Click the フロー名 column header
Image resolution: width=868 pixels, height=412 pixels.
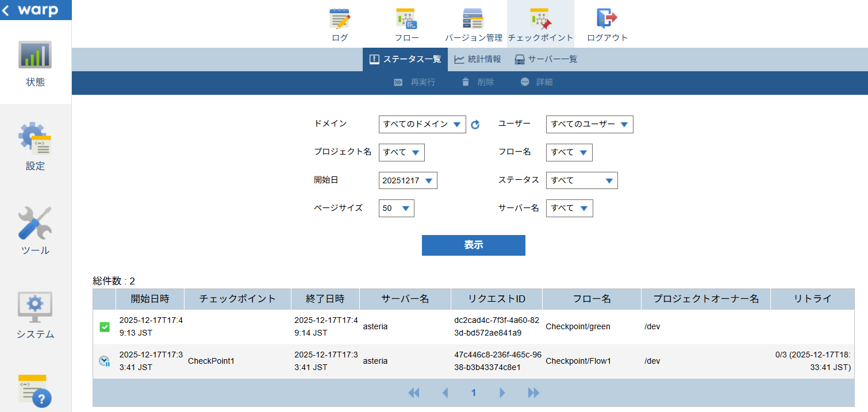[592, 299]
